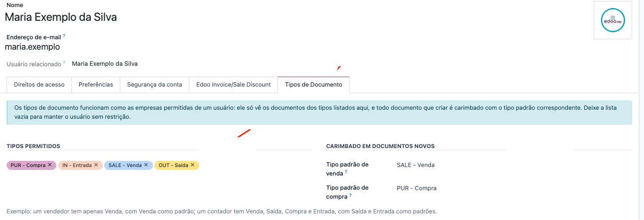This screenshot has width=644, height=220.
Task: Switch to the Preferências tab
Action: 96,85
